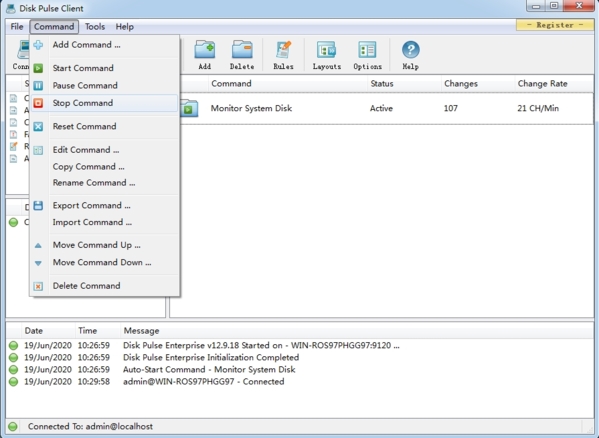This screenshot has width=599, height=438.
Task: Click the Disk Pulse Client title bar icon
Action: 11,8
